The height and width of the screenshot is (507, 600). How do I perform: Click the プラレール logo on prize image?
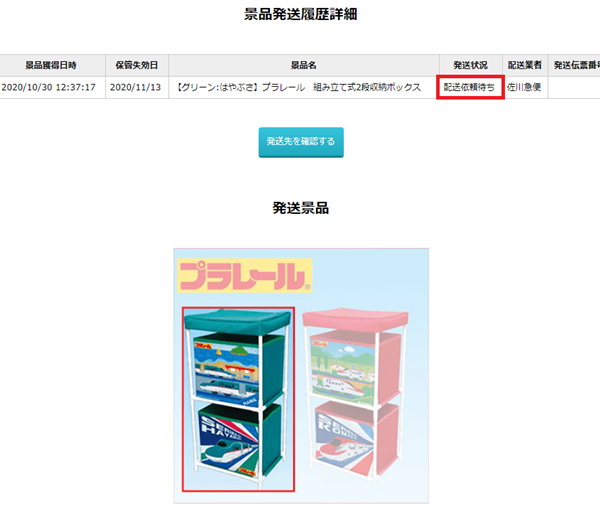click(x=245, y=276)
